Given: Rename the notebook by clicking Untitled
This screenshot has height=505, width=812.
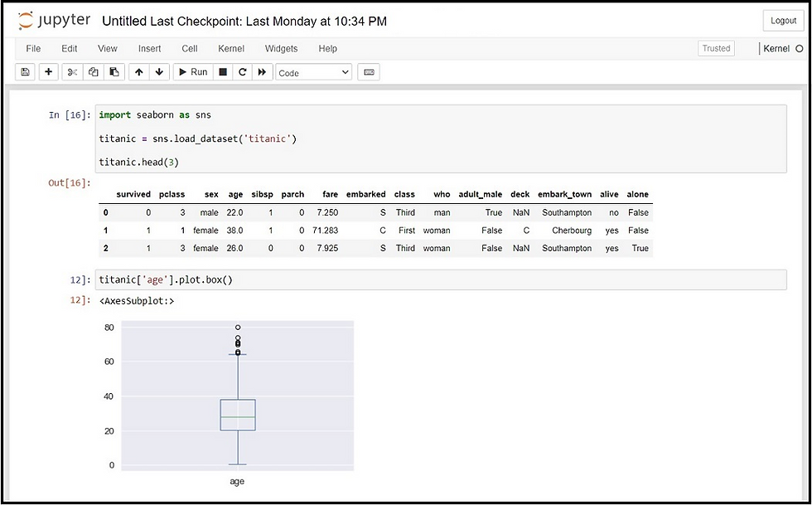Looking at the screenshot, I should pos(125,22).
